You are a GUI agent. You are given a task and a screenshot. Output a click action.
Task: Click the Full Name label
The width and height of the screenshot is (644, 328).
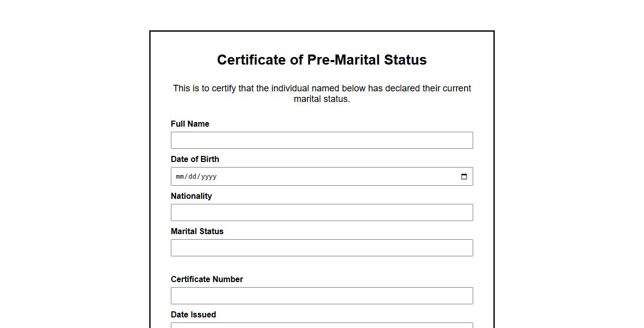pyautogui.click(x=190, y=124)
